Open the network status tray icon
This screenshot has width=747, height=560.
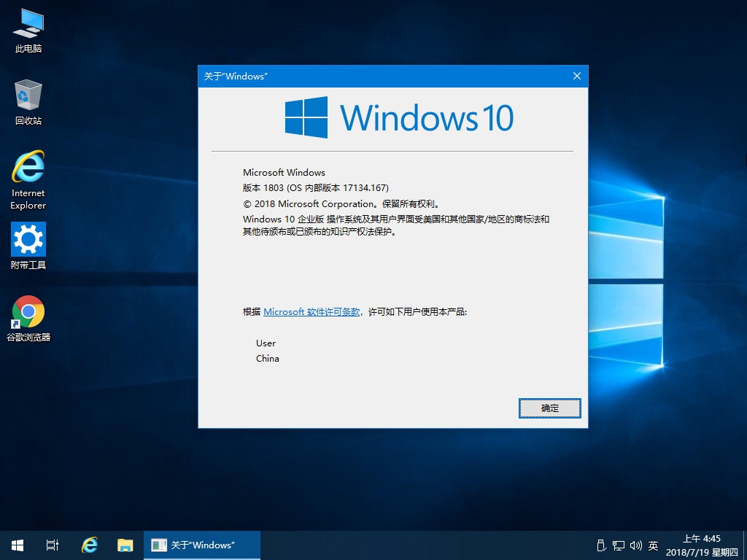(x=619, y=545)
